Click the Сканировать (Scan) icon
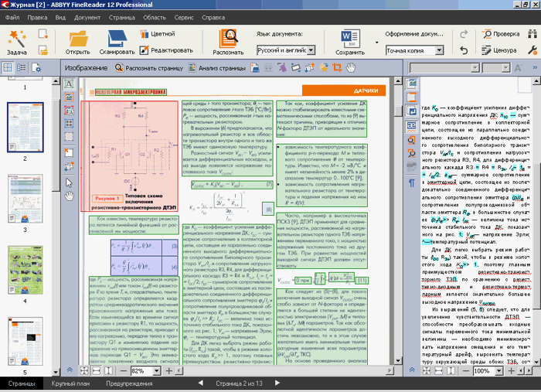Screen dimensions: 541x392 coord(117,38)
